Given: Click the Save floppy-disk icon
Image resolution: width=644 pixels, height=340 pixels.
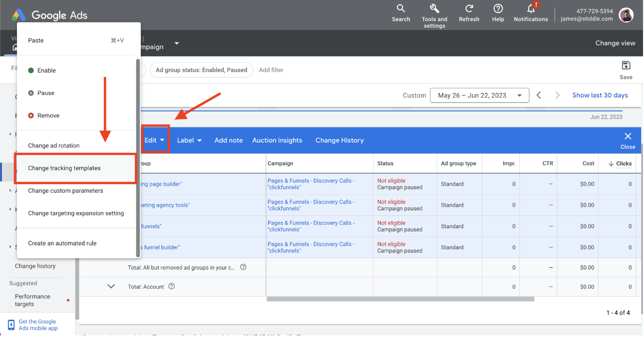Looking at the screenshot, I should point(626,66).
